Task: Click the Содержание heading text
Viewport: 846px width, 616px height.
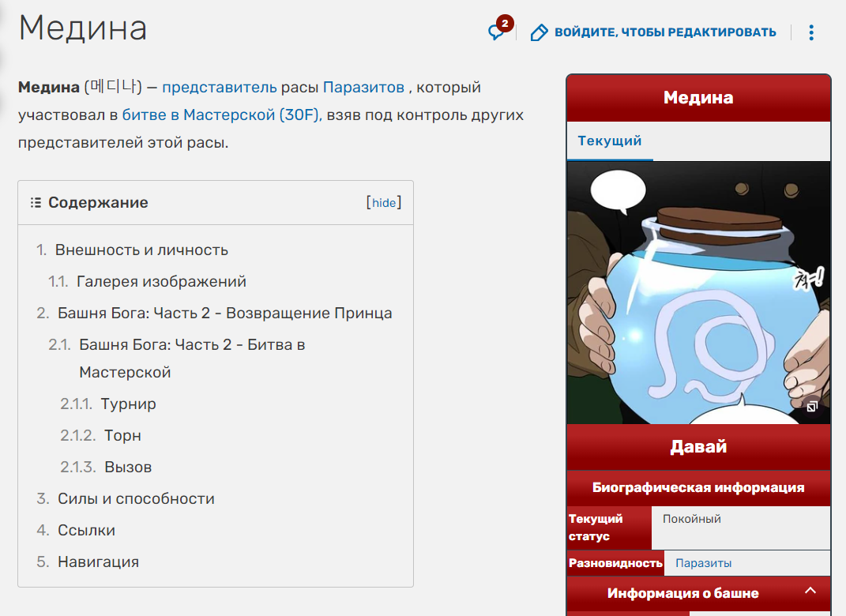Action: coord(98,203)
